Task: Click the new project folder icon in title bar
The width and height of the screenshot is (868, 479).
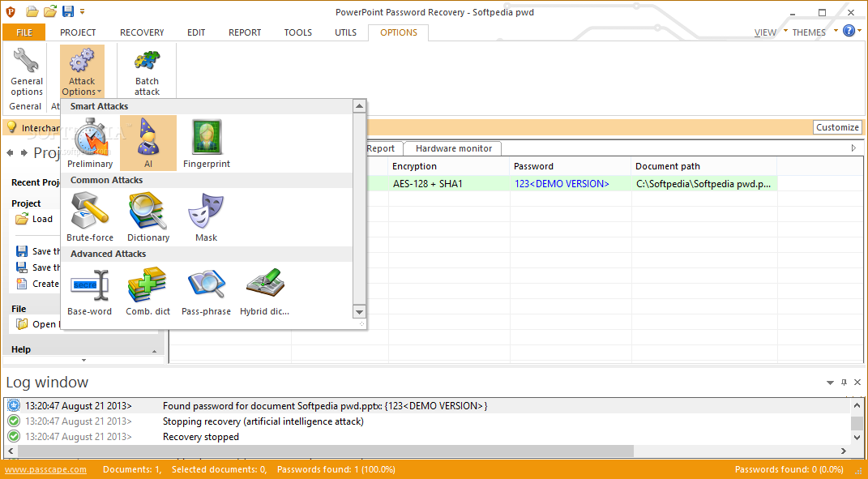Action: [32, 11]
